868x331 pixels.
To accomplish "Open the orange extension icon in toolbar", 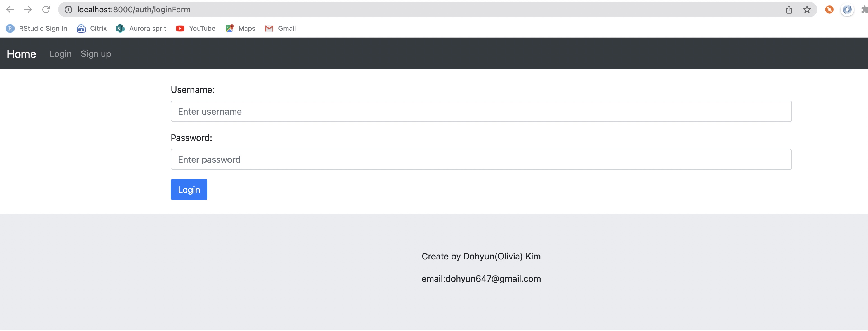I will point(829,10).
